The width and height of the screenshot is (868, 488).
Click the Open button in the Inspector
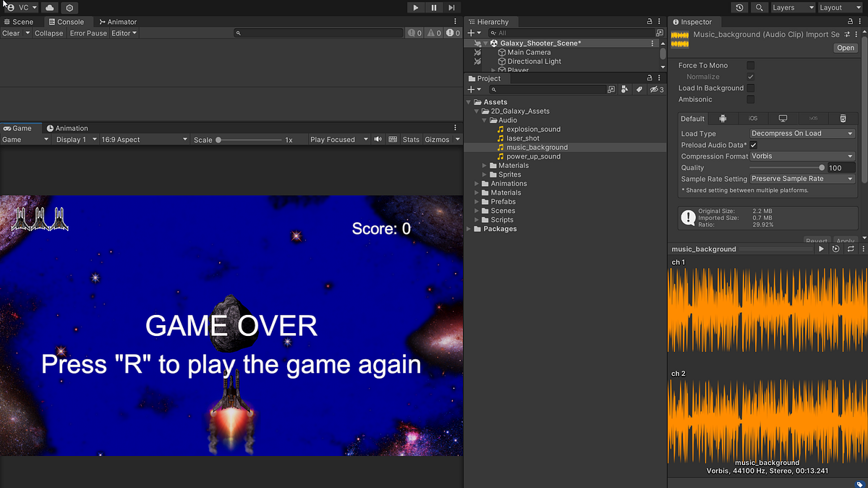point(845,48)
